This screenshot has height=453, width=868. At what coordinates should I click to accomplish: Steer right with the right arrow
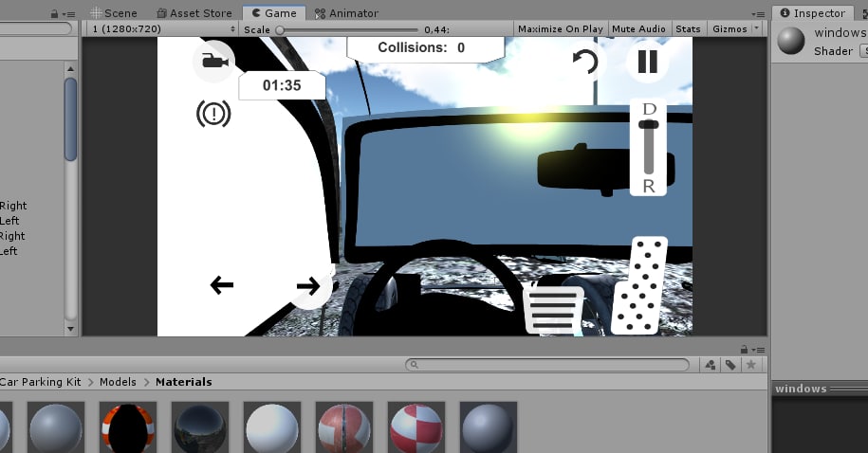(308, 286)
